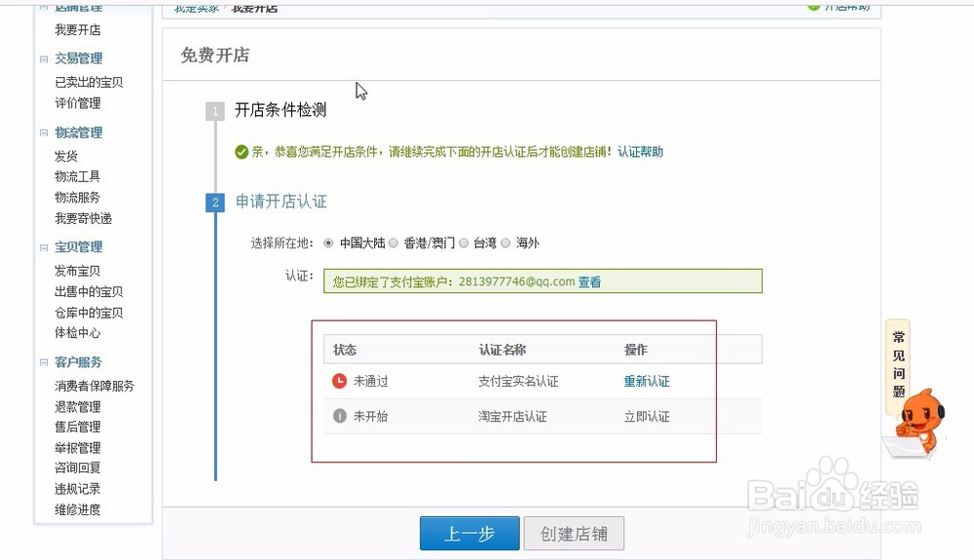
Task: Open 我要寄快递 page
Action: 83,218
